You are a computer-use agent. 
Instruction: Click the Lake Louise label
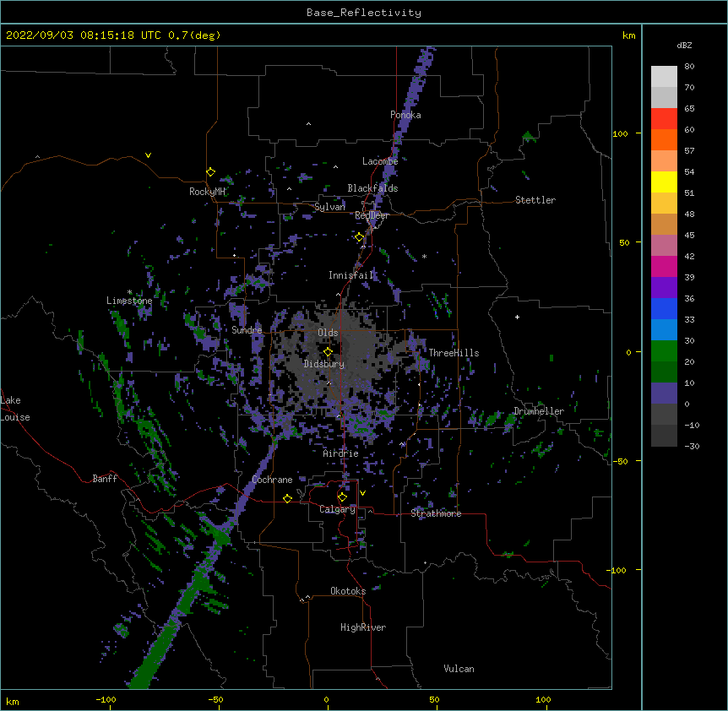pyautogui.click(x=15, y=409)
